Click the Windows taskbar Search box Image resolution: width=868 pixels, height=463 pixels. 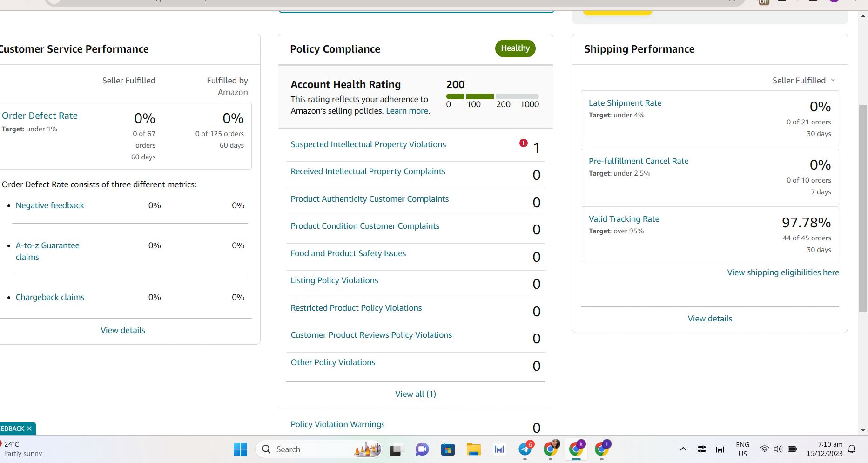pos(318,449)
